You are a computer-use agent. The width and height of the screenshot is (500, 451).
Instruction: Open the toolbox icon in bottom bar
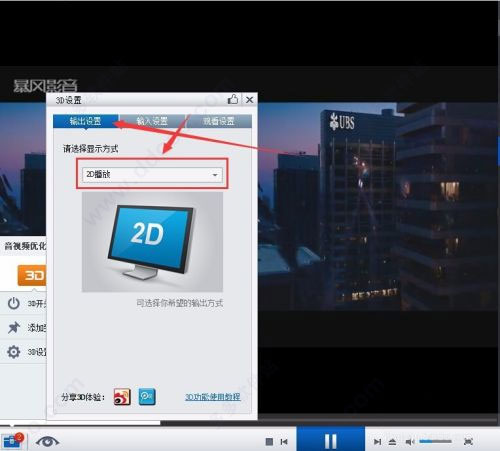pyautogui.click(x=12, y=441)
